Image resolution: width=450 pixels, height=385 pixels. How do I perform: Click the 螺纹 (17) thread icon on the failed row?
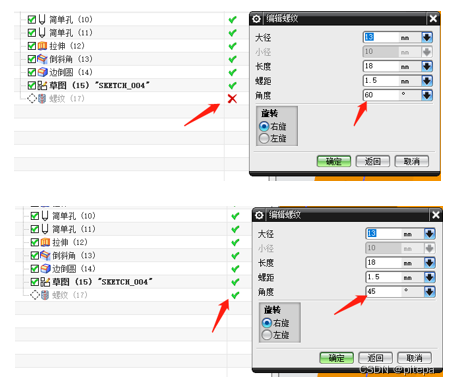coord(42,99)
